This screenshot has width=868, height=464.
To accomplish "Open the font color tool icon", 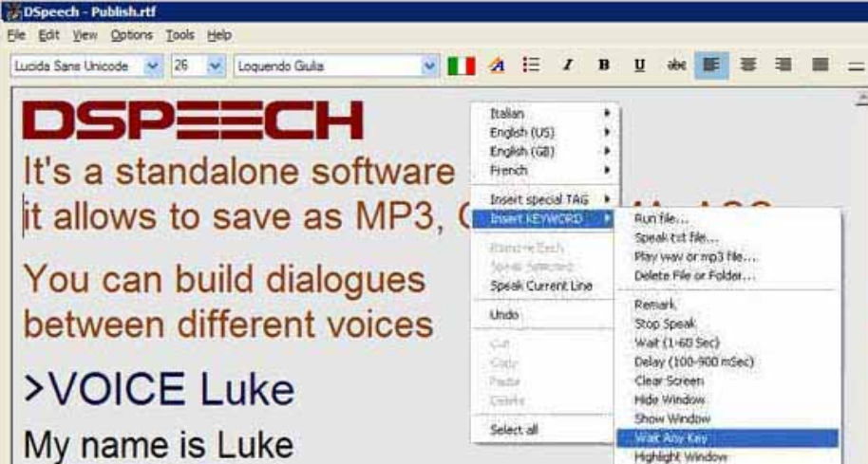I will point(497,66).
